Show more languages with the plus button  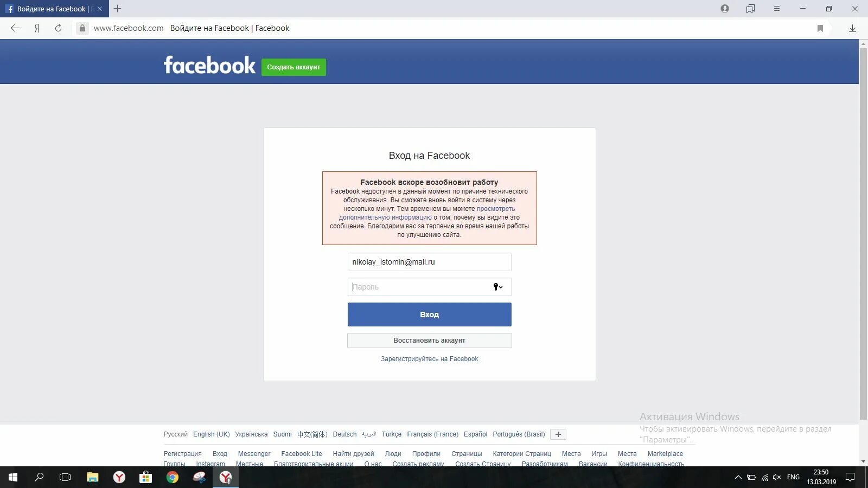[558, 434]
